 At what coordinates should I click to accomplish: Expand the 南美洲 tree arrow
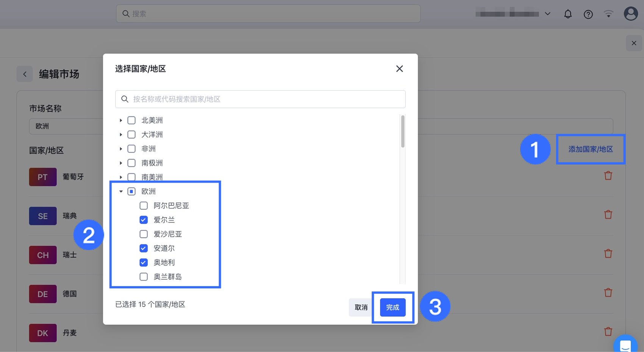(121, 177)
